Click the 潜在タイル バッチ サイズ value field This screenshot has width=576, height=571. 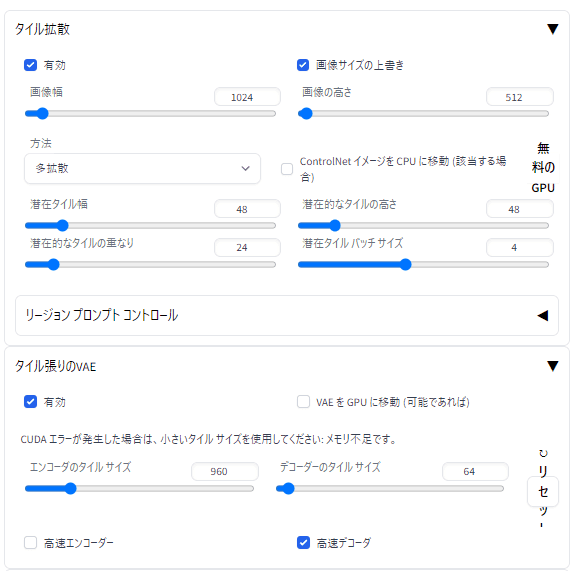[519, 247]
